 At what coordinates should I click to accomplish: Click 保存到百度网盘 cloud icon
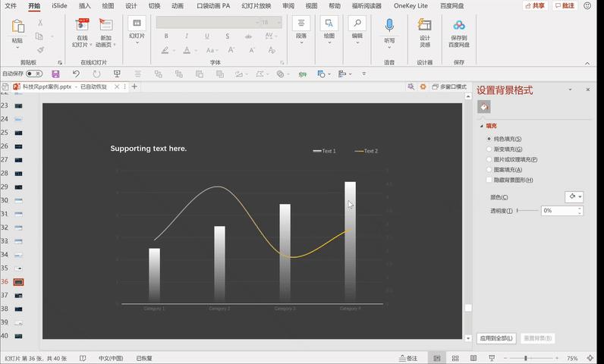(x=459, y=25)
